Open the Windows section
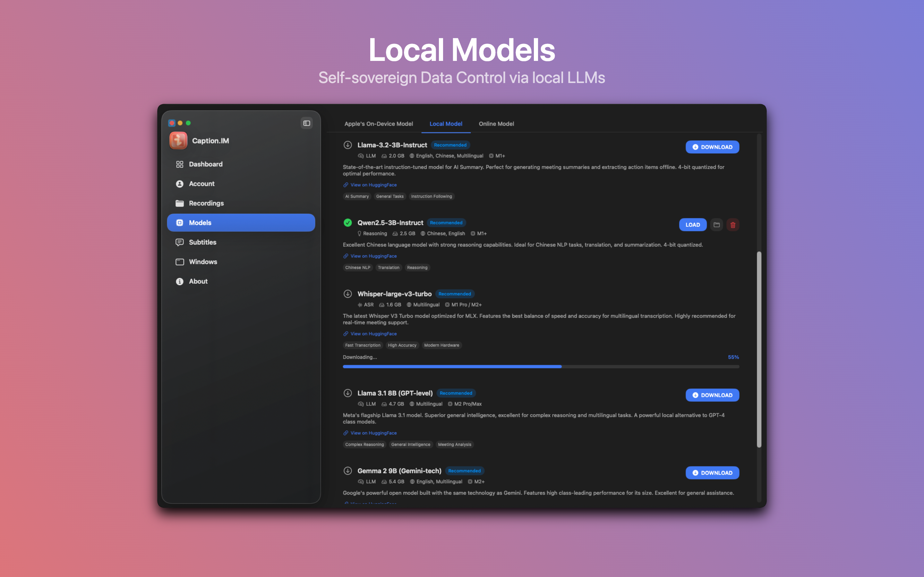This screenshot has height=577, width=924. pyautogui.click(x=203, y=262)
